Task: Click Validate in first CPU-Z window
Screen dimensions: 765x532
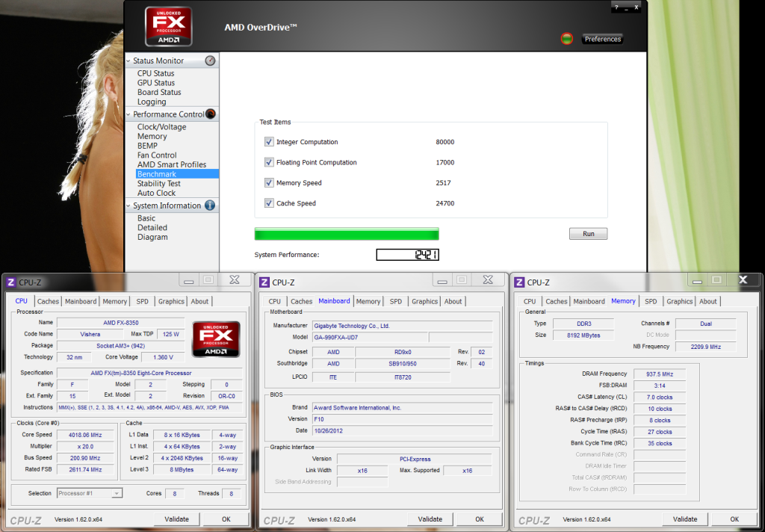Action: (176, 519)
